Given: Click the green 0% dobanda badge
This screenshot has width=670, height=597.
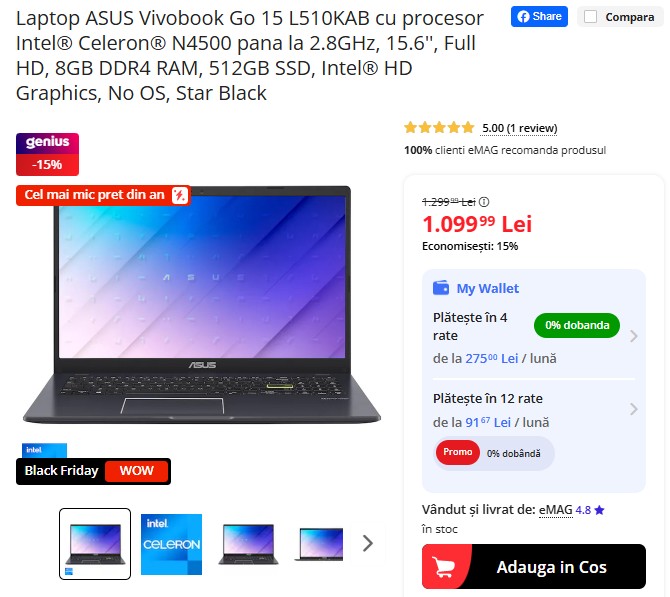Looking at the screenshot, I should tap(576, 325).
